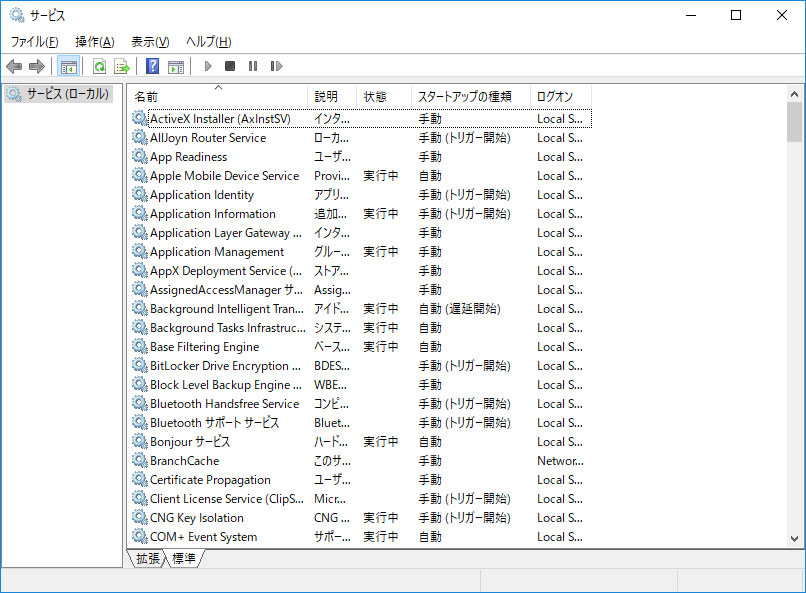Select the Application Management service name
This screenshot has height=593, width=806.
pyautogui.click(x=216, y=252)
